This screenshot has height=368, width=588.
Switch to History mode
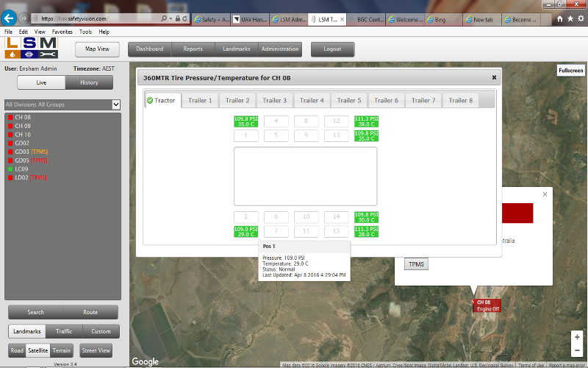click(x=89, y=82)
